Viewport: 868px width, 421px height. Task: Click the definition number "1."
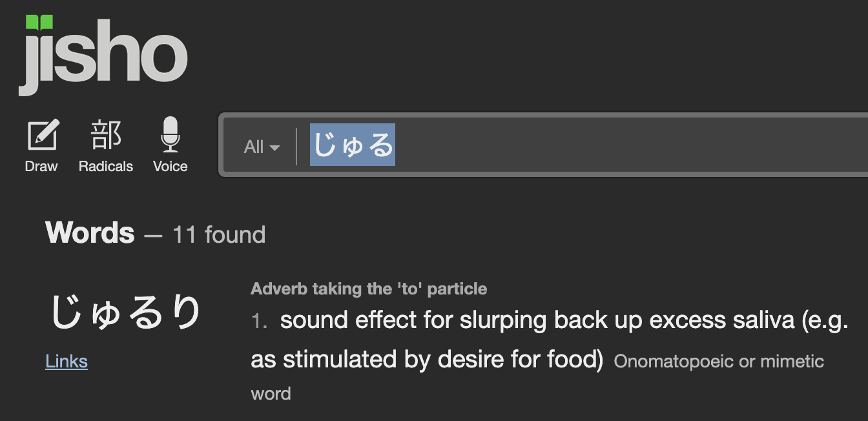[x=260, y=322]
